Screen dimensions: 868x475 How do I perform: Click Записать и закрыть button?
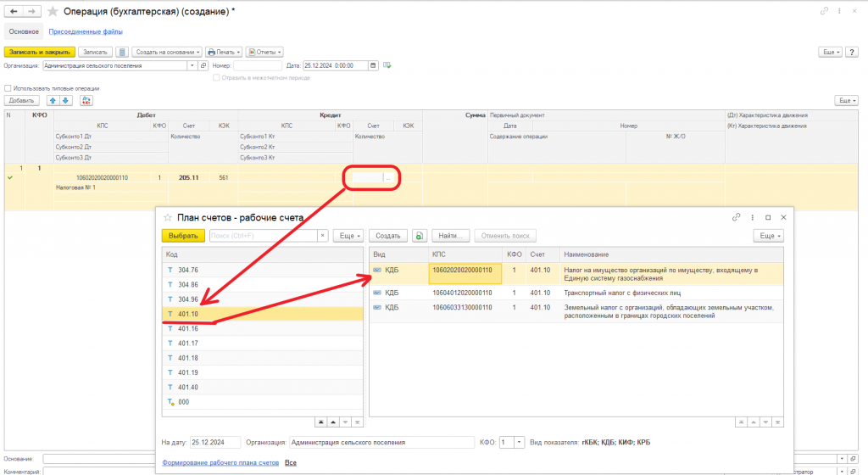click(39, 52)
